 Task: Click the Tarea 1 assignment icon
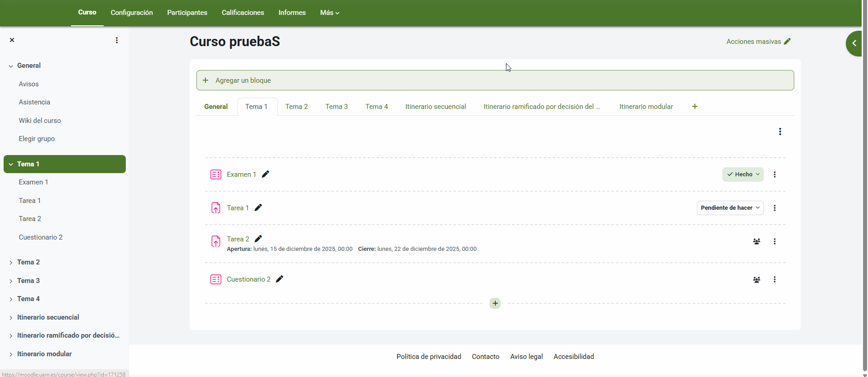click(x=216, y=208)
